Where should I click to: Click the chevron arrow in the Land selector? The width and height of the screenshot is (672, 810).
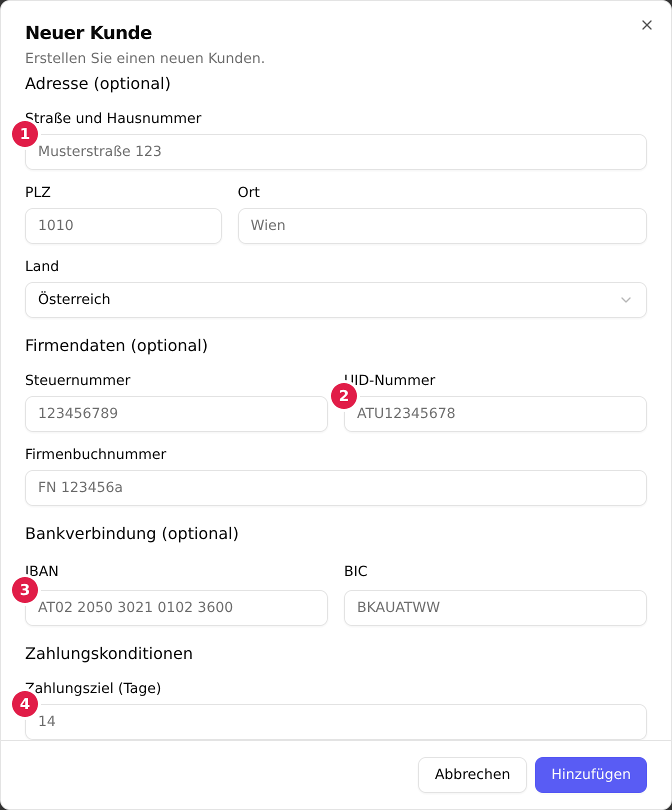click(625, 300)
